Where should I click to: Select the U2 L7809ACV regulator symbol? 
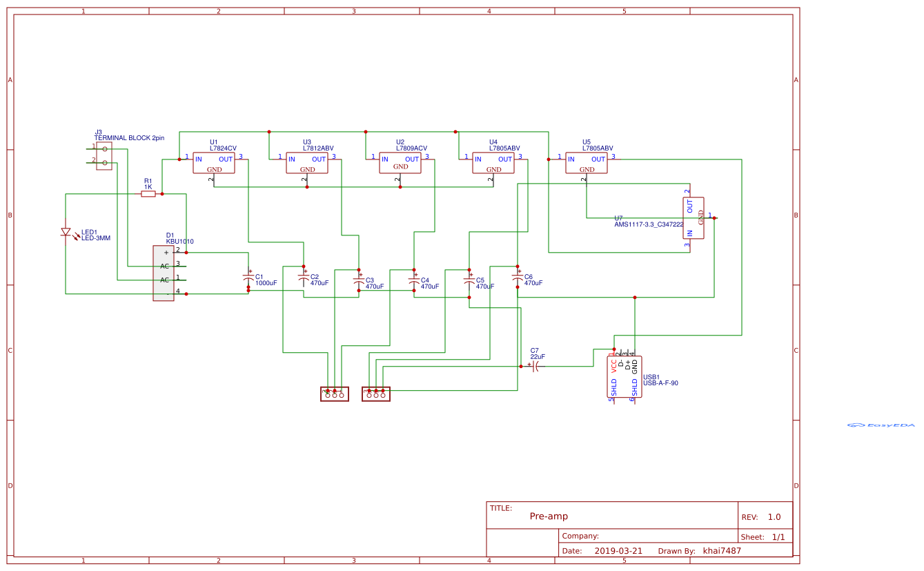tap(400, 163)
